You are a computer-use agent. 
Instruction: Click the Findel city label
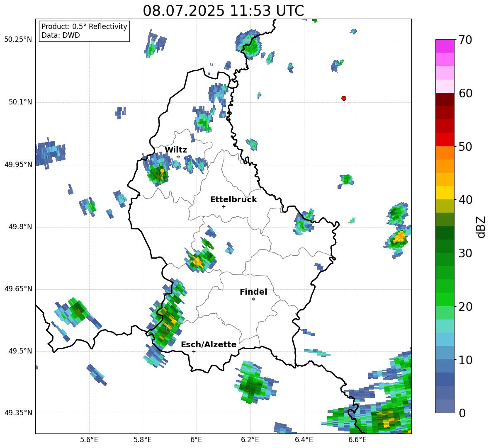(x=253, y=292)
